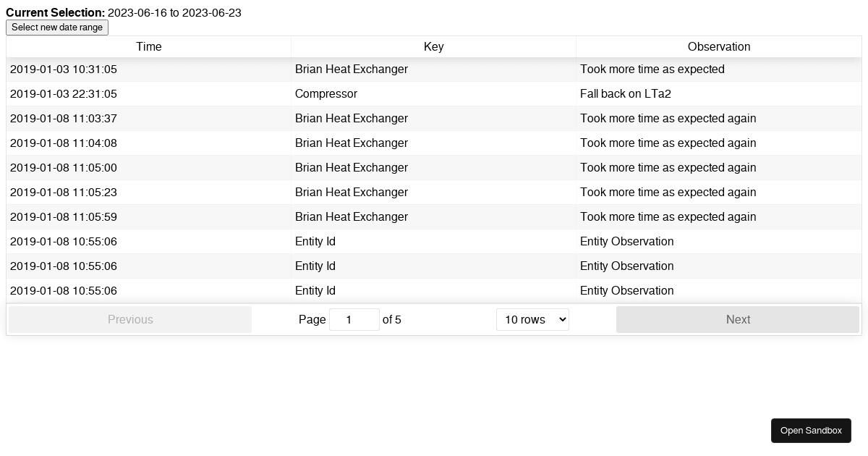Click Brian Heat Exchanger in the 11:05:59 row

click(434, 217)
